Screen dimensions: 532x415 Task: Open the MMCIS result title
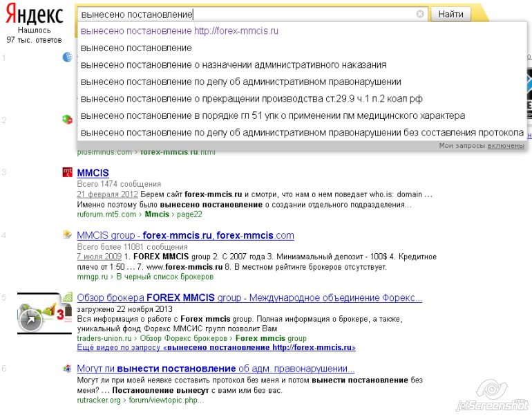coord(93,173)
